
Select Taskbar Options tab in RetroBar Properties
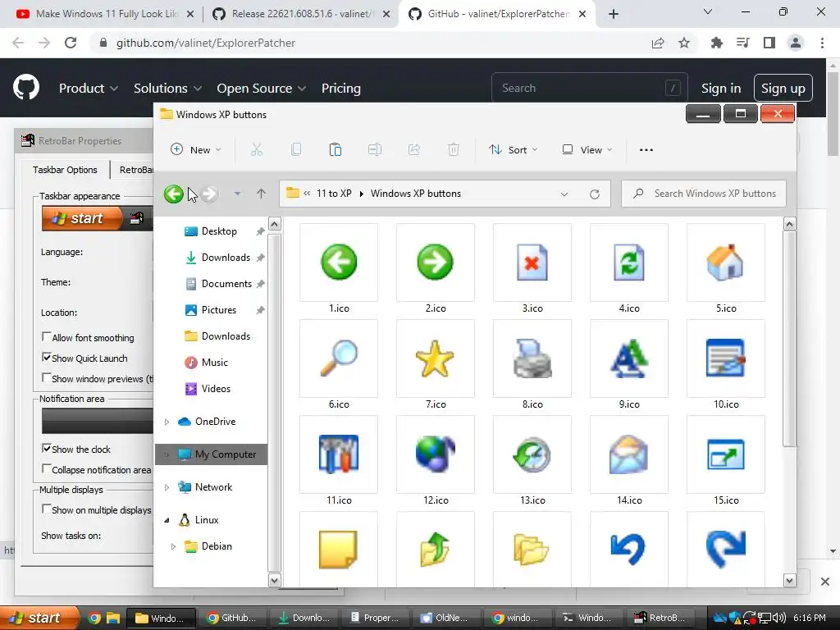click(65, 170)
